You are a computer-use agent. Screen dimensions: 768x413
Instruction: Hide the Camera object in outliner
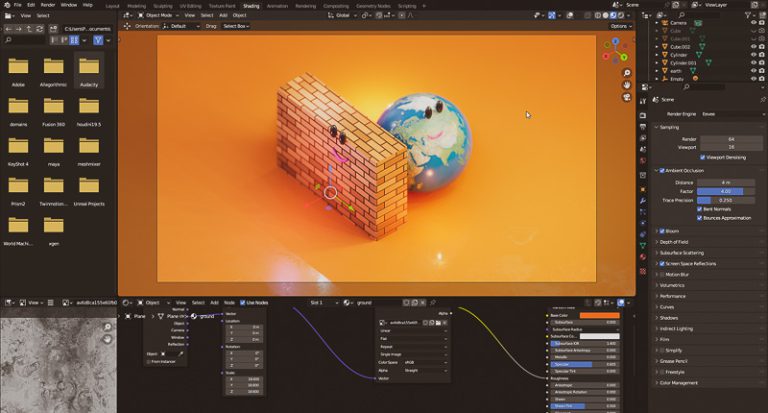point(753,23)
